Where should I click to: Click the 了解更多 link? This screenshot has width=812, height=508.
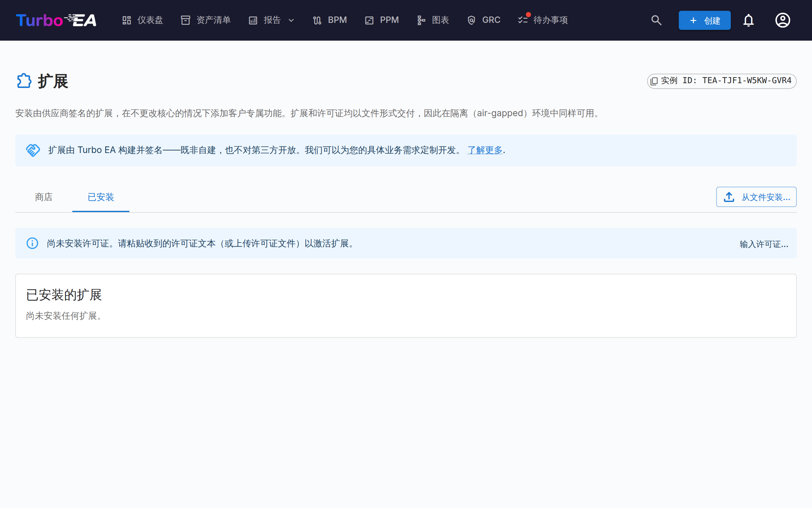(x=485, y=150)
